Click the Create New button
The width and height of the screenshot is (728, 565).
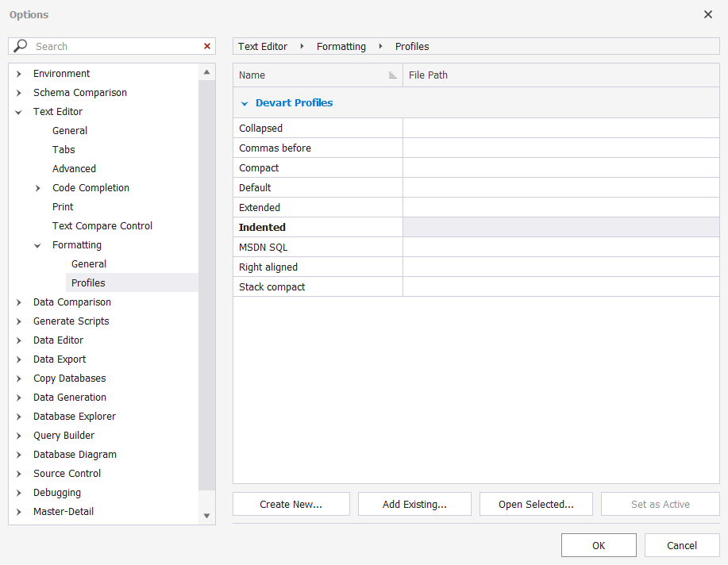[291, 503]
